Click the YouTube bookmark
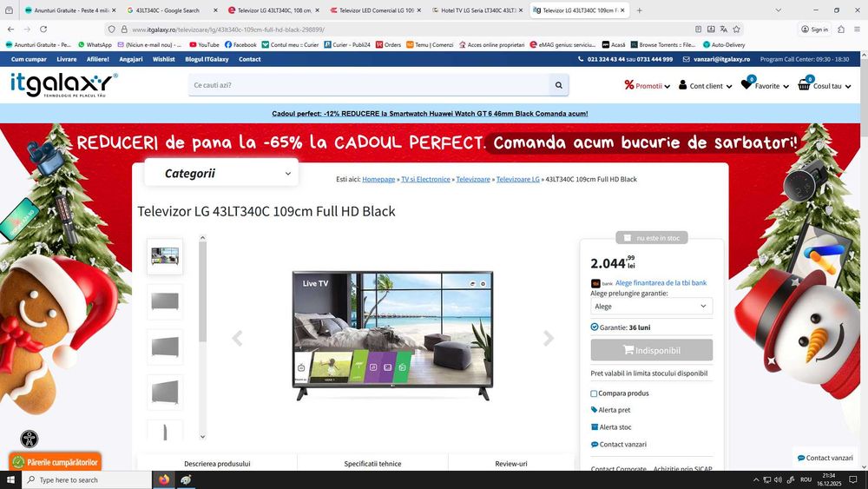This screenshot has height=489, width=868. [x=204, y=45]
